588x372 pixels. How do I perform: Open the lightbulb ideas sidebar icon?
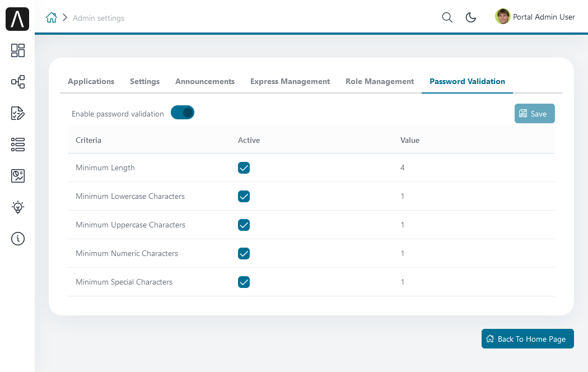(18, 207)
